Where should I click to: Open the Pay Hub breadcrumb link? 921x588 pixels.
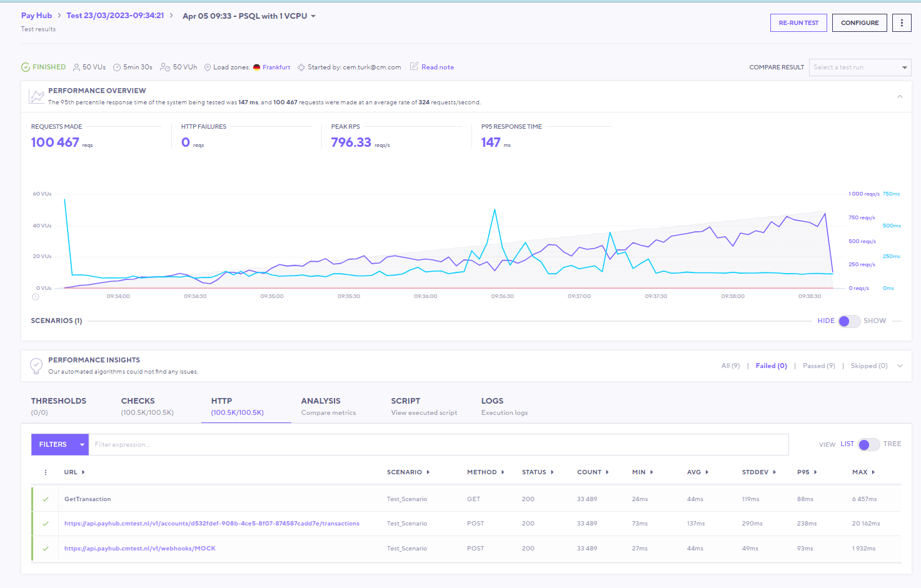[37, 16]
